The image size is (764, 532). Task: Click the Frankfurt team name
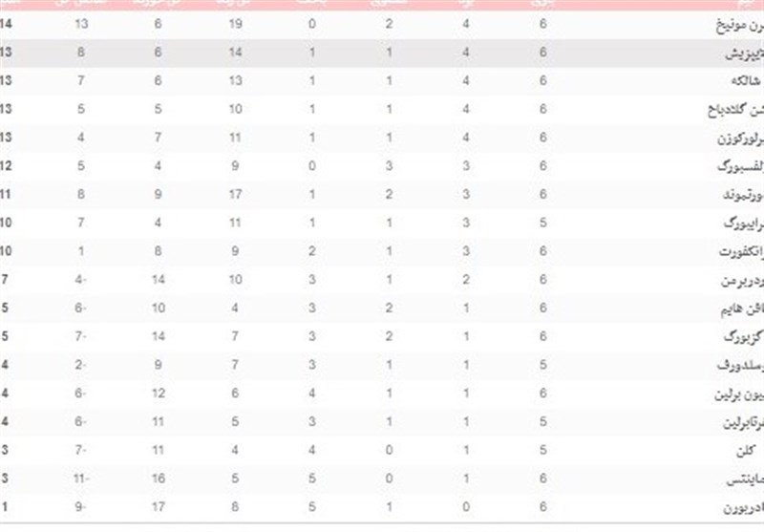tap(742, 251)
